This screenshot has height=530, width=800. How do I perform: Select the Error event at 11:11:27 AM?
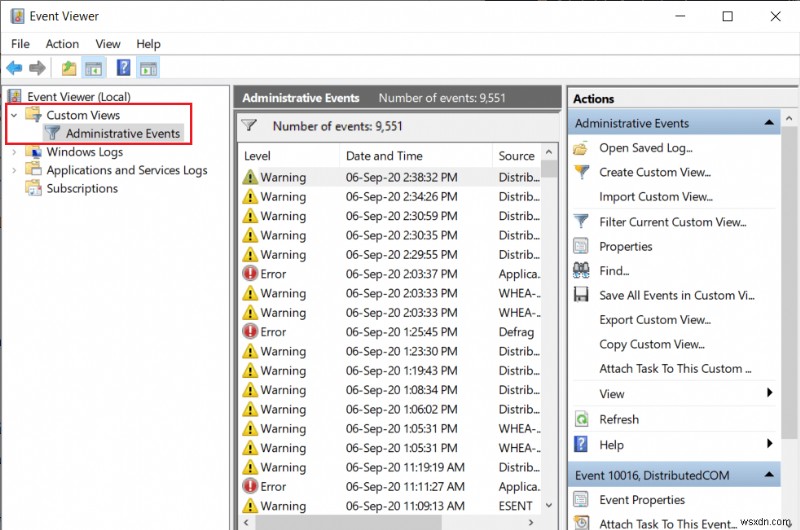click(391, 487)
